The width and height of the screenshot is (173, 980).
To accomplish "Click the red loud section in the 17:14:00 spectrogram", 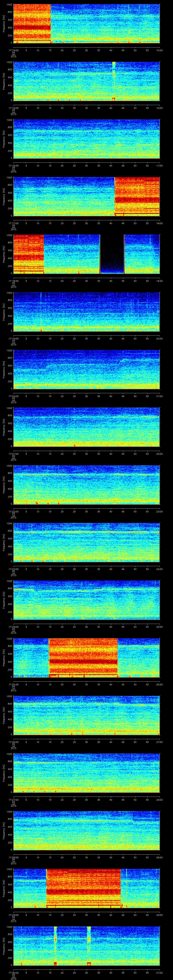I will [x=32, y=24].
